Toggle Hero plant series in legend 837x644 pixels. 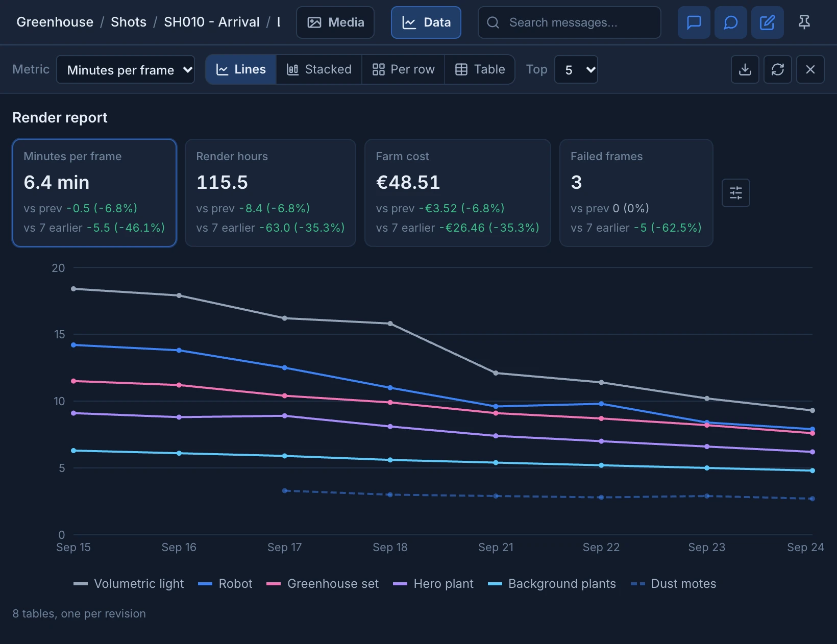point(433,584)
